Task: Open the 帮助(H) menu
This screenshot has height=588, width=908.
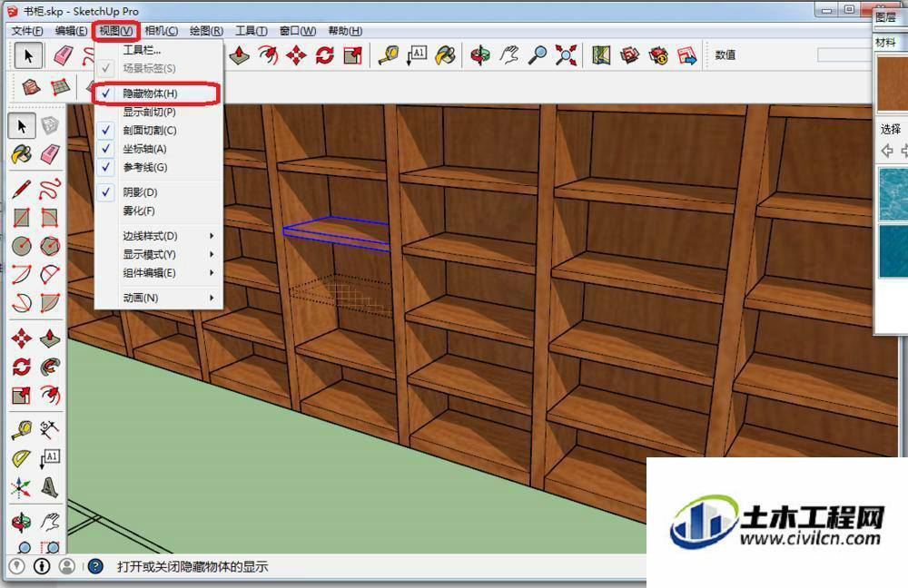Action: pos(345,31)
